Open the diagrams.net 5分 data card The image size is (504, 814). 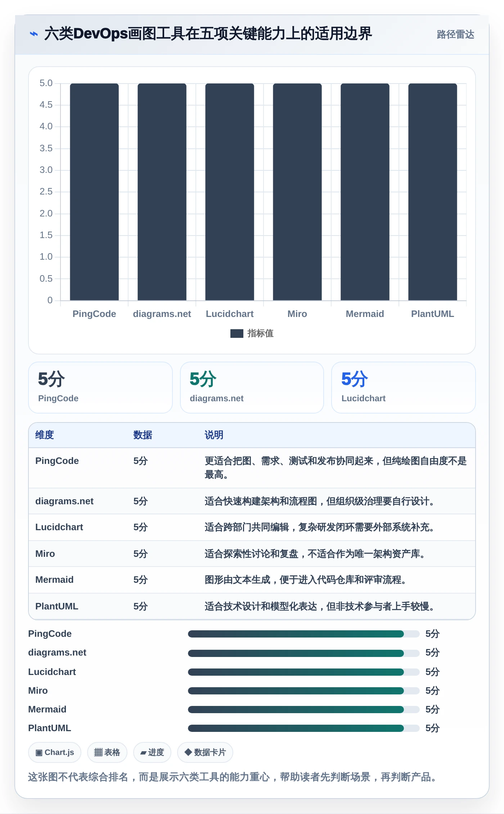point(252,388)
